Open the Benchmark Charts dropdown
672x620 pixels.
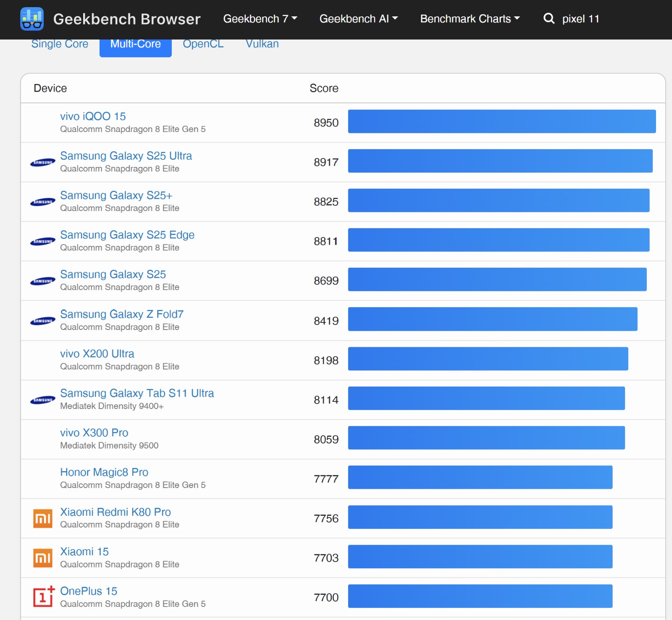[x=470, y=19]
